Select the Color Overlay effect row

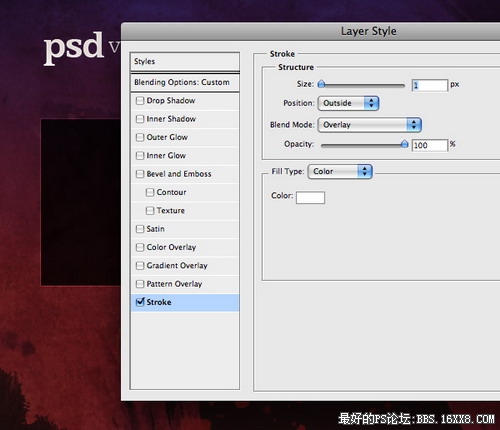click(x=185, y=247)
